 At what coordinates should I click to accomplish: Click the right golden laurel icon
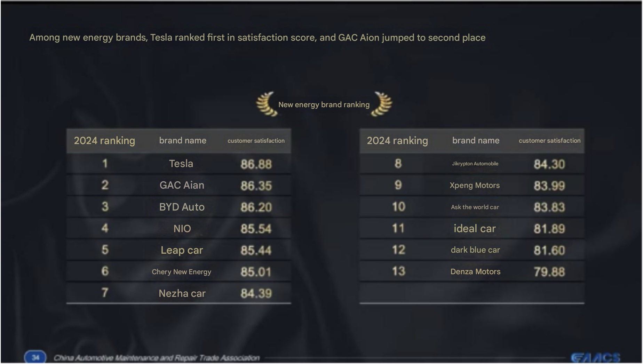click(381, 104)
